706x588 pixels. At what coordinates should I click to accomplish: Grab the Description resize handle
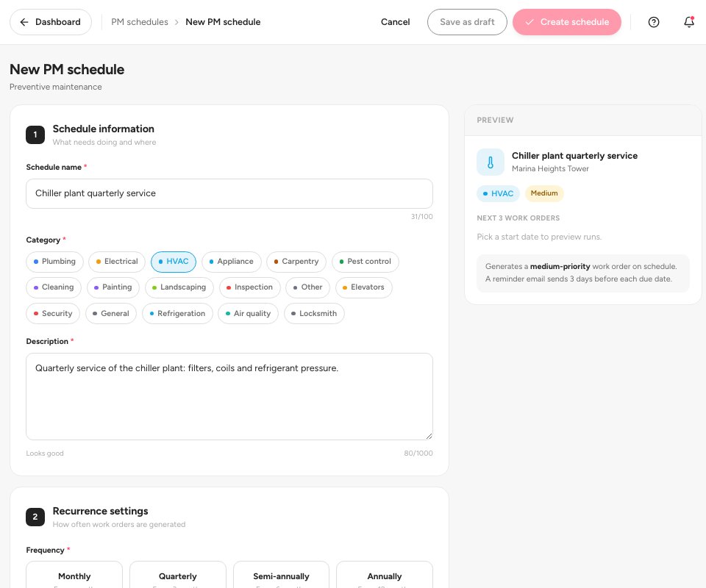point(429,436)
